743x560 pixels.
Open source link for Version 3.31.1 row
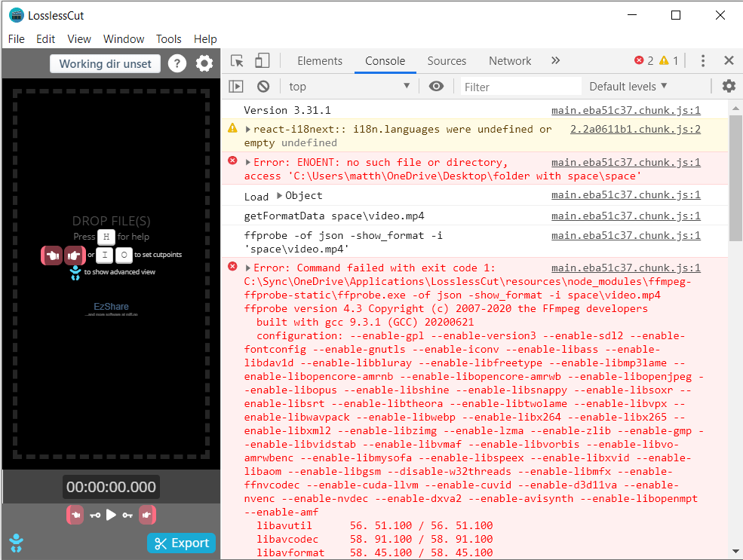tap(626, 110)
